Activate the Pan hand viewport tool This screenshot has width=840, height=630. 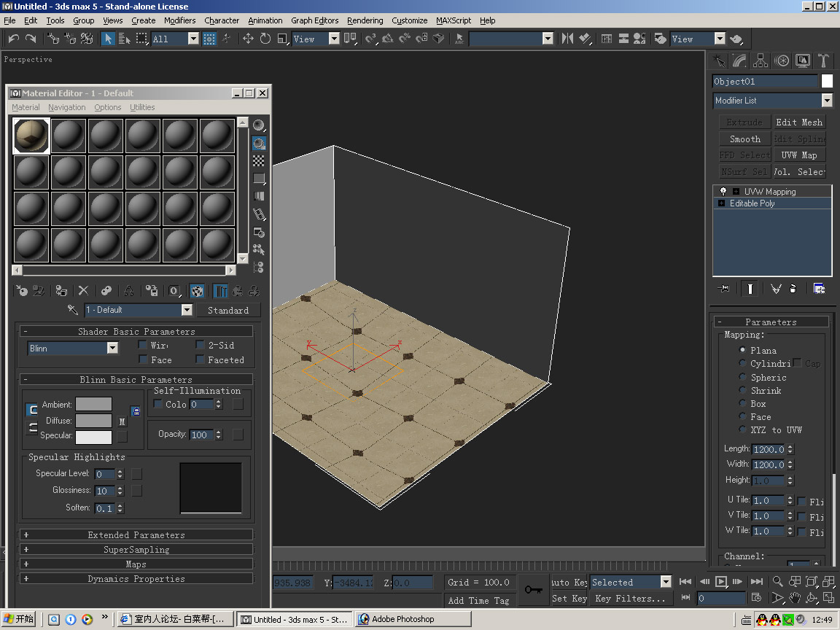point(795,598)
